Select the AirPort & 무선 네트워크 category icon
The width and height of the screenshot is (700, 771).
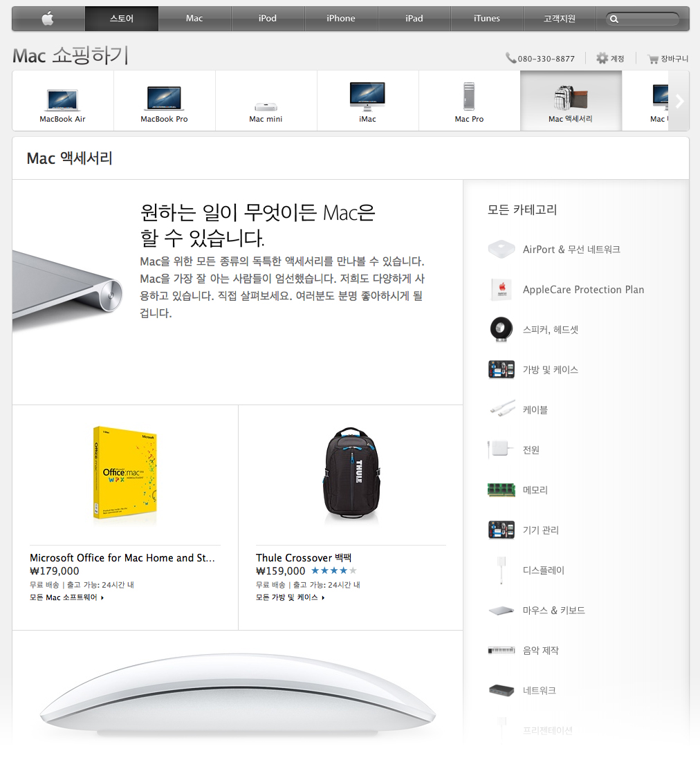501,250
